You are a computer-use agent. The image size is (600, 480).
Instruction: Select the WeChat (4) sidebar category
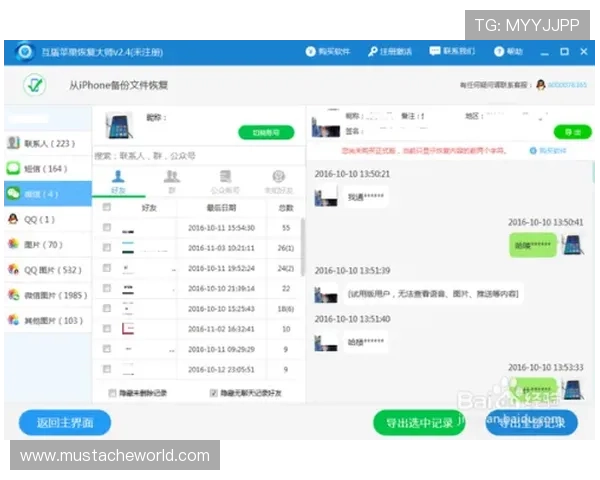tap(48, 194)
